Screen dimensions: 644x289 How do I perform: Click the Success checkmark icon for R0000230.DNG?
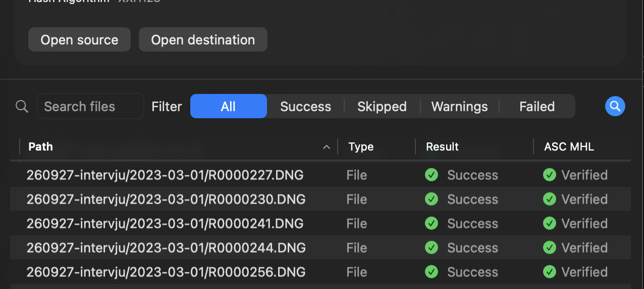click(432, 199)
